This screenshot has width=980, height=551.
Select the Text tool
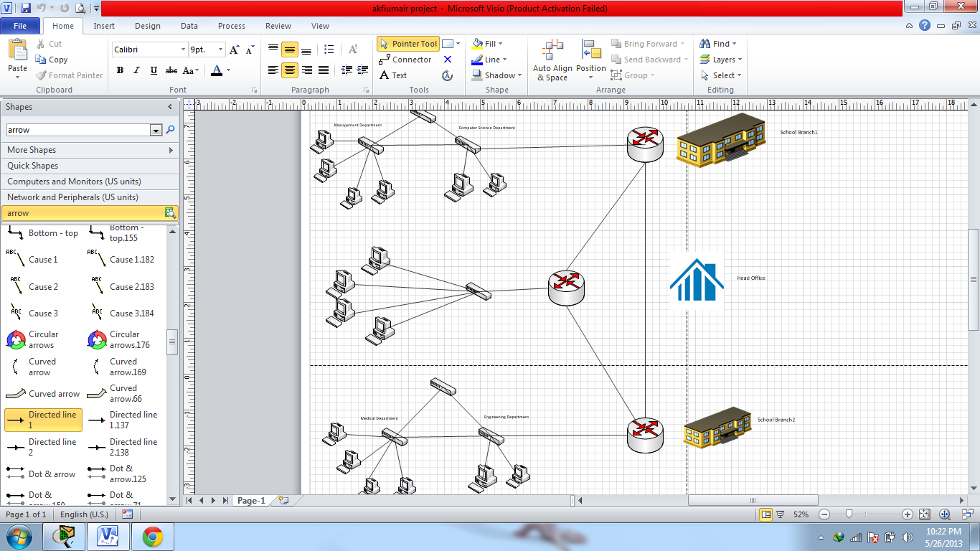click(395, 75)
